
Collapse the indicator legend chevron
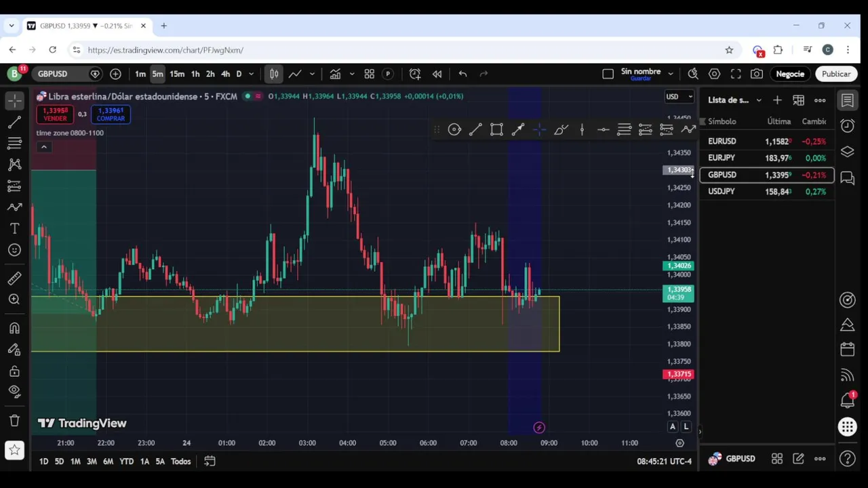coord(44,147)
